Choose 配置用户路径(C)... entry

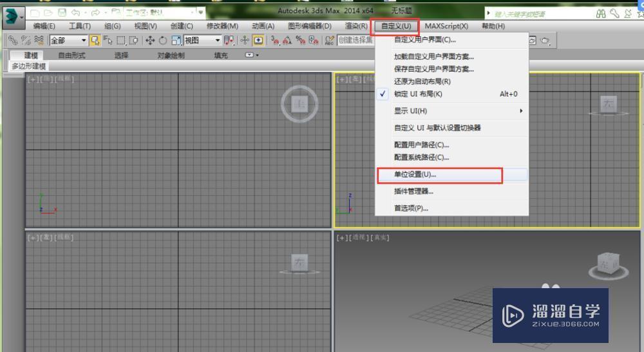click(452, 145)
